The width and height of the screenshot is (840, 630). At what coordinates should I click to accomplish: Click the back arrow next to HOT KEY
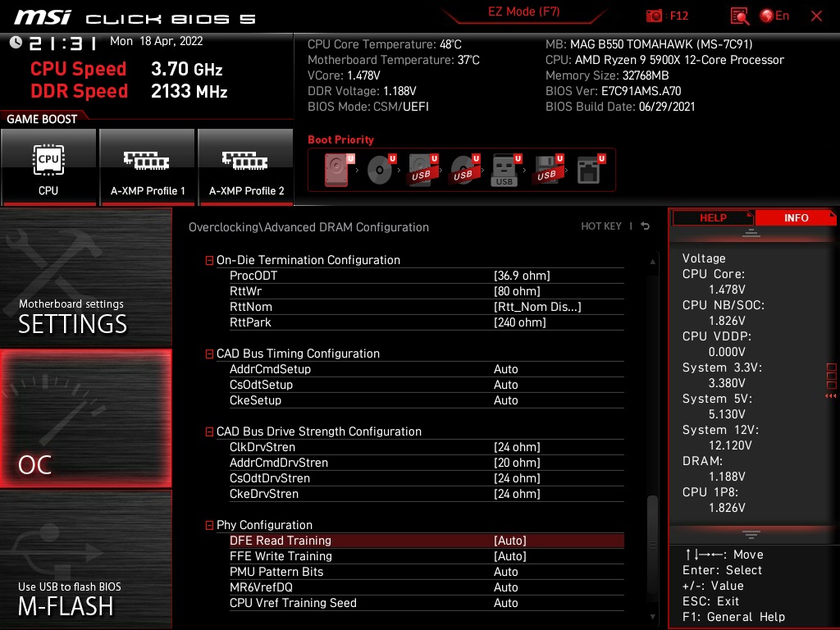[645, 226]
